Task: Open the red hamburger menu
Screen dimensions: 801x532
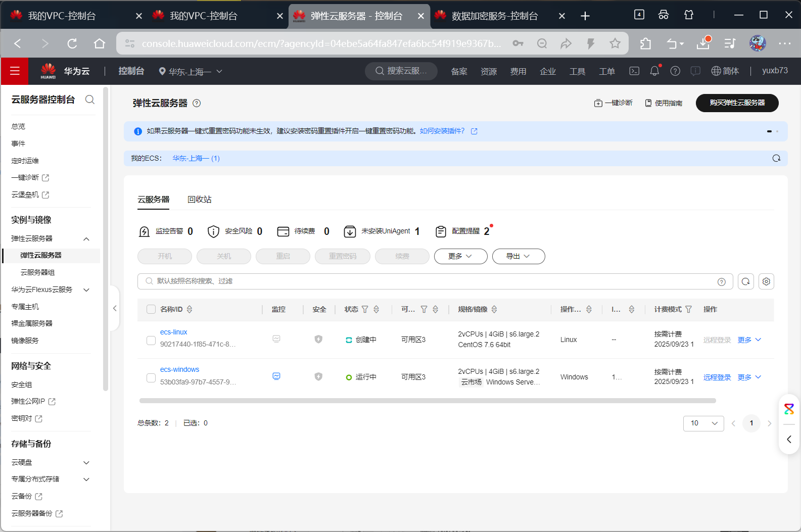Action: [x=15, y=71]
